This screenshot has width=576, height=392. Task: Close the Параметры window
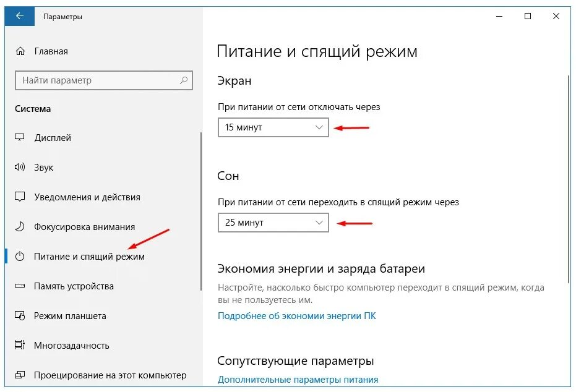[x=556, y=16]
